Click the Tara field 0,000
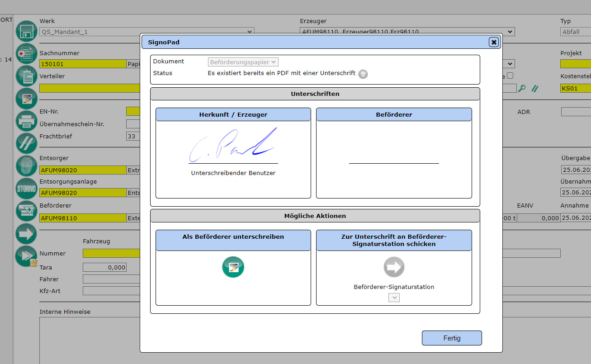This screenshot has height=364, width=591. (x=104, y=267)
